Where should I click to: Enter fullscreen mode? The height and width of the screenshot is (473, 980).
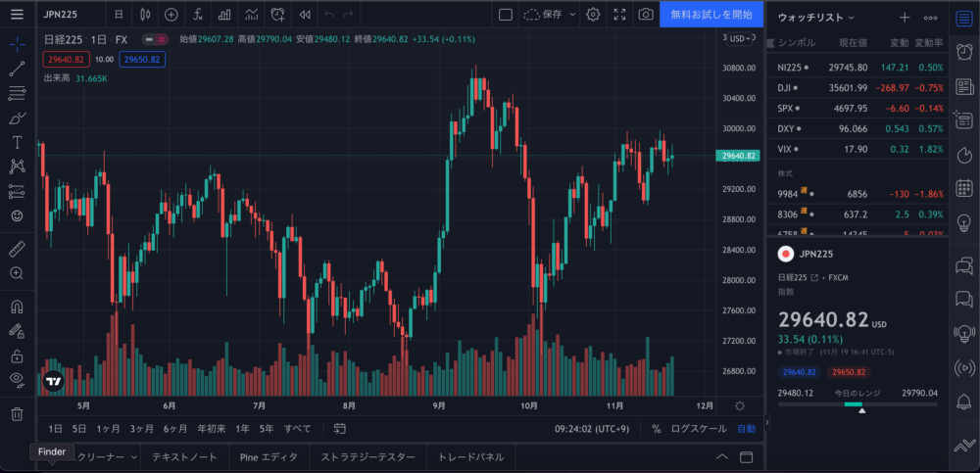click(619, 14)
